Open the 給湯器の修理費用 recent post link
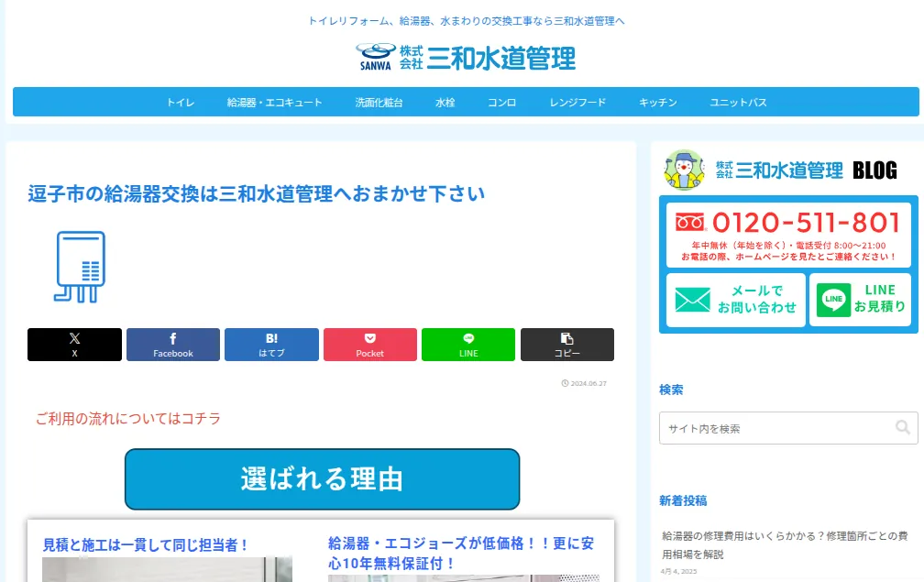The width and height of the screenshot is (924, 582). tap(785, 545)
